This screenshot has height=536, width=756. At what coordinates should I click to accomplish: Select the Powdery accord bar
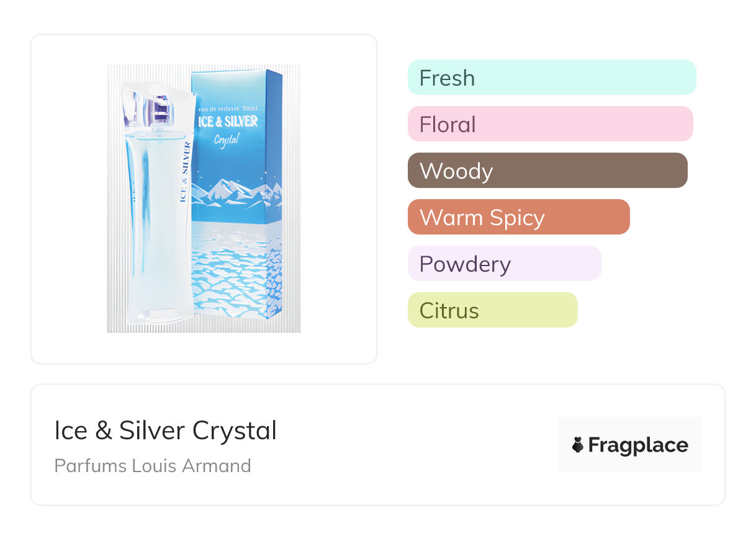(504, 264)
